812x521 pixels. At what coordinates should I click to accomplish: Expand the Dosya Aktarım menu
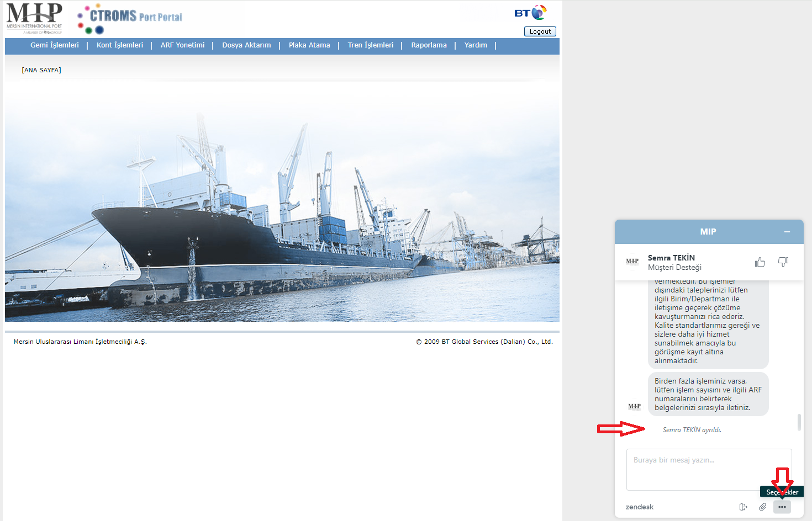click(x=246, y=45)
